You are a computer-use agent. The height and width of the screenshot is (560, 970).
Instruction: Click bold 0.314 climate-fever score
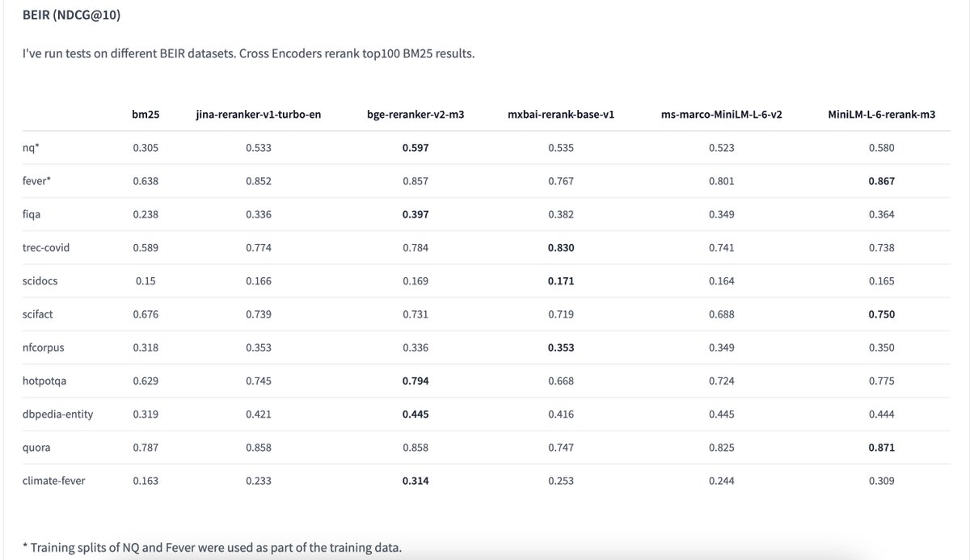click(x=415, y=480)
